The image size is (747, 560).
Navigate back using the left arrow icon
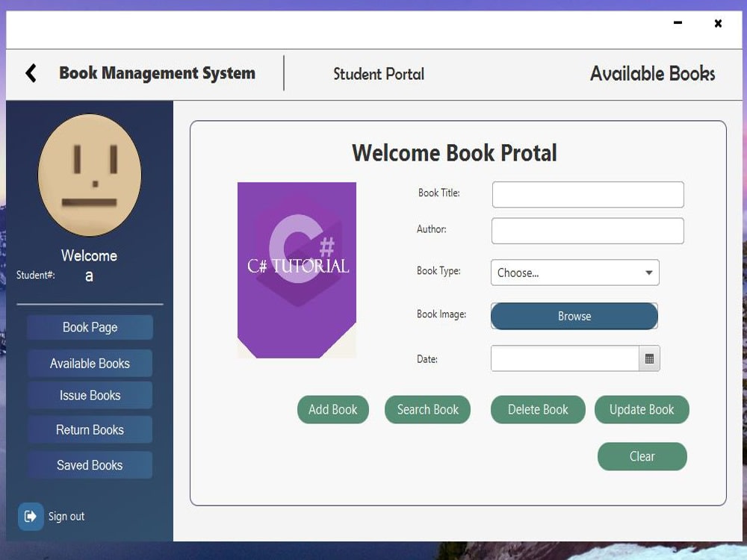pos(30,72)
